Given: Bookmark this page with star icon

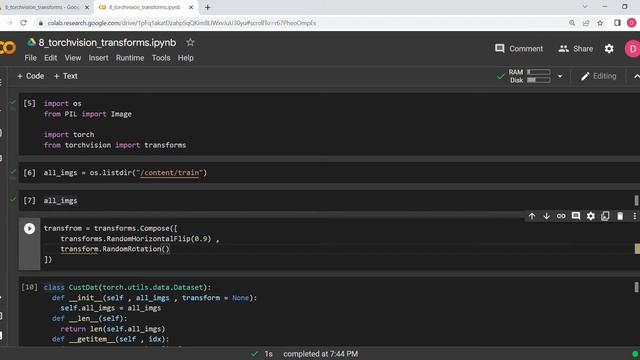Looking at the screenshot, I should click(600, 23).
